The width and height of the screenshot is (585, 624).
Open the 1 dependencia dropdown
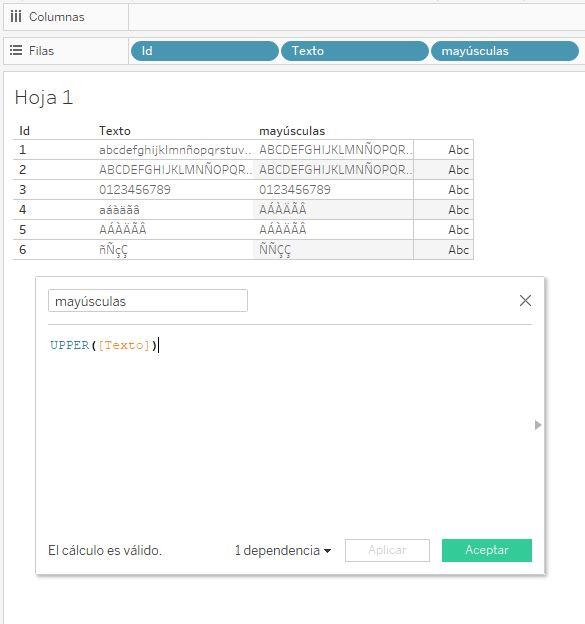[x=283, y=550]
